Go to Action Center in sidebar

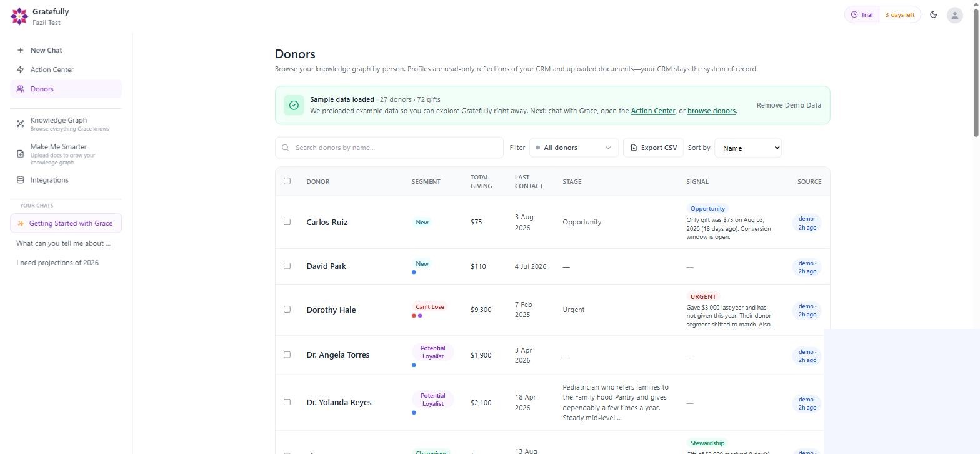[66, 69]
